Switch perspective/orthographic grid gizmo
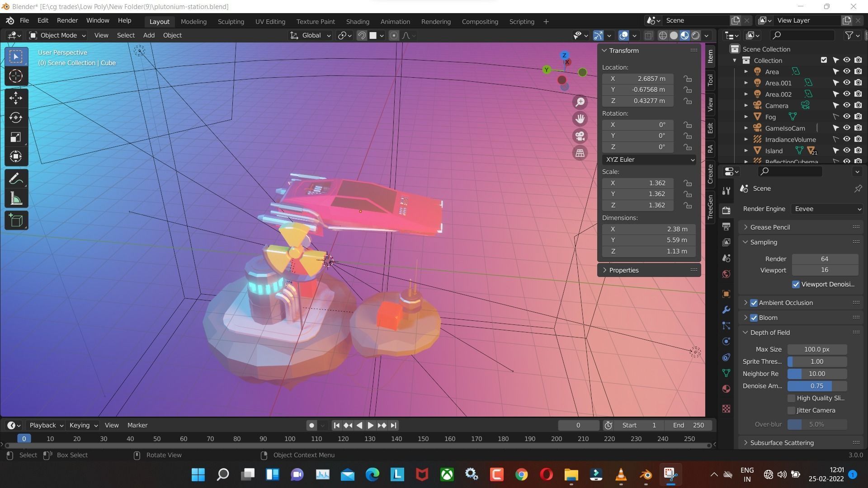The height and width of the screenshot is (488, 868). (580, 153)
